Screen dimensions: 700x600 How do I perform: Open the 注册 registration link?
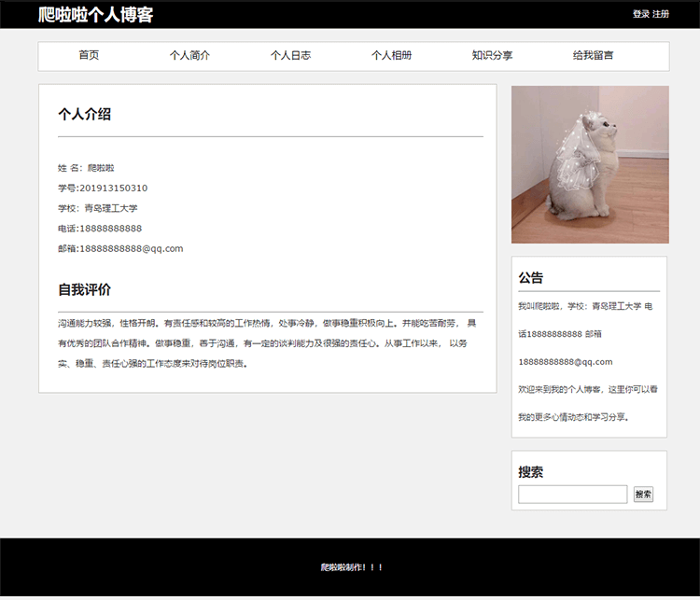point(661,14)
